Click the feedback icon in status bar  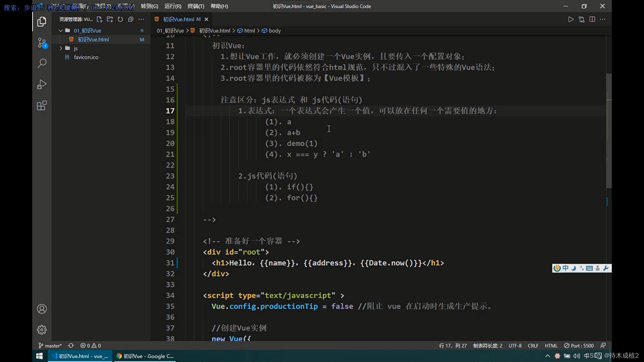[603, 346]
